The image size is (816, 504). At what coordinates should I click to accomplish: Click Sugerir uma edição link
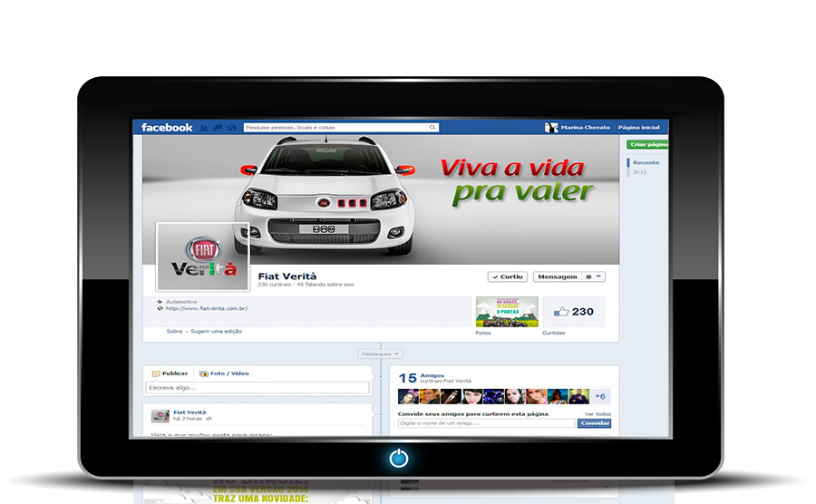(216, 332)
